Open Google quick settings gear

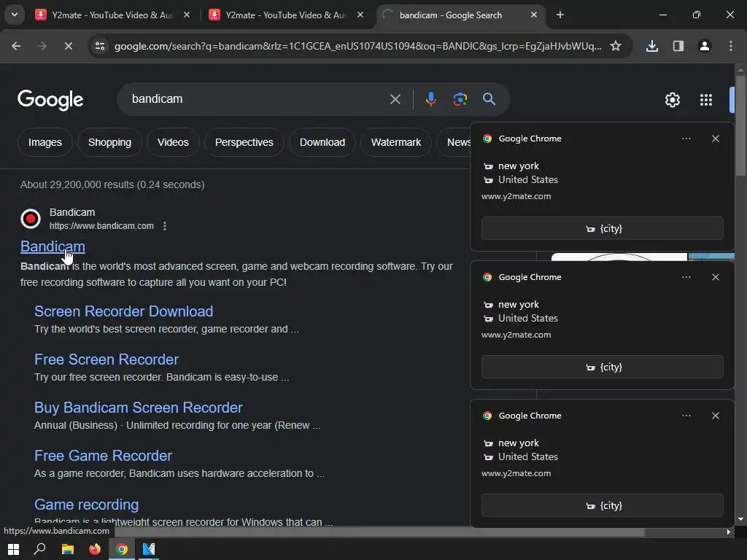[x=672, y=100]
